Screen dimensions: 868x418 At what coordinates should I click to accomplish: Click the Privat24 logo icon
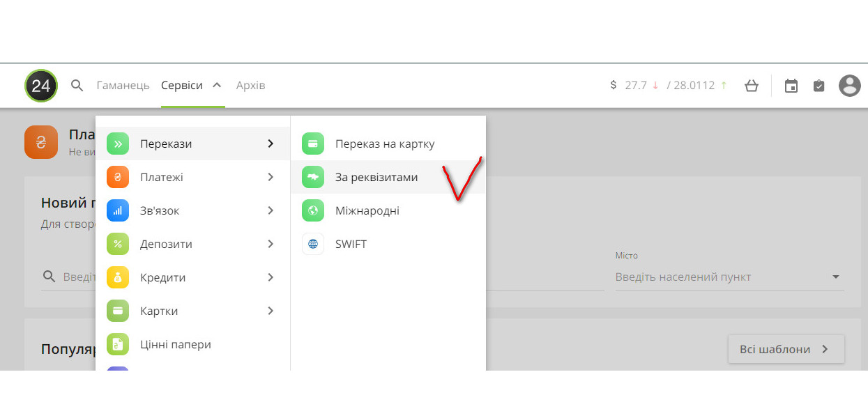pyautogui.click(x=41, y=86)
